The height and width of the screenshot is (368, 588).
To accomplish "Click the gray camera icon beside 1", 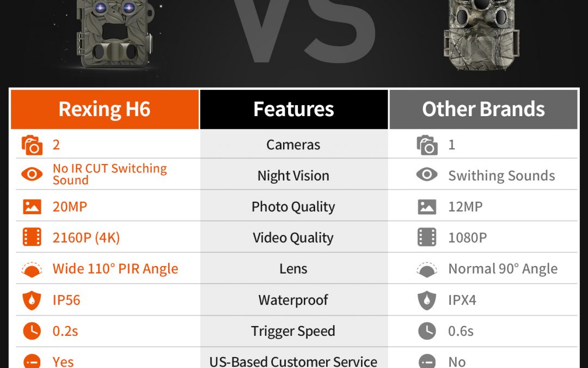I will point(427,145).
